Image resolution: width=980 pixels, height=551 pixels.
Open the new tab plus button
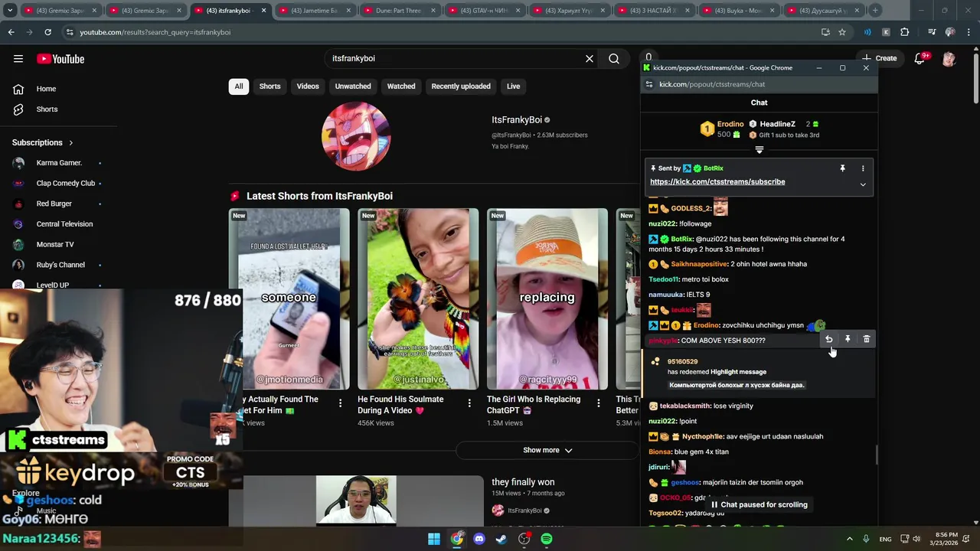(875, 11)
